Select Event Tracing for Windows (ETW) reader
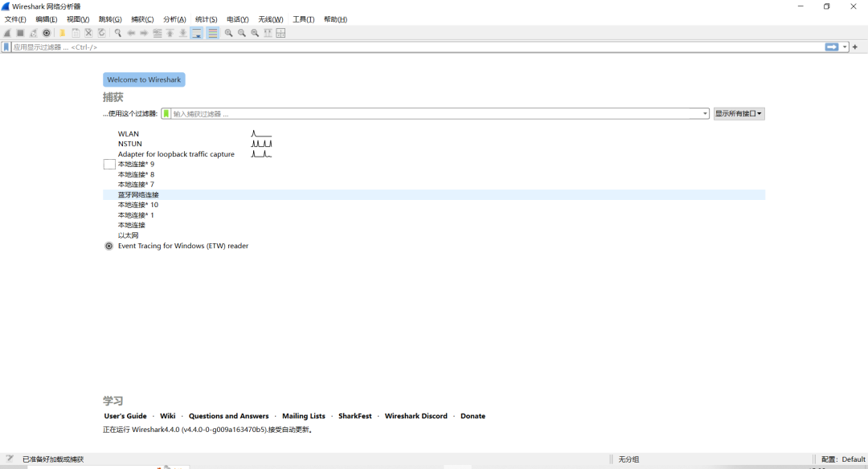Viewport: 868px width, 469px height. click(183, 246)
